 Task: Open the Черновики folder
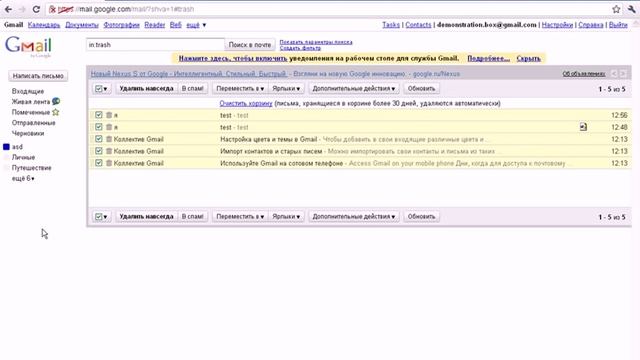click(x=28, y=133)
